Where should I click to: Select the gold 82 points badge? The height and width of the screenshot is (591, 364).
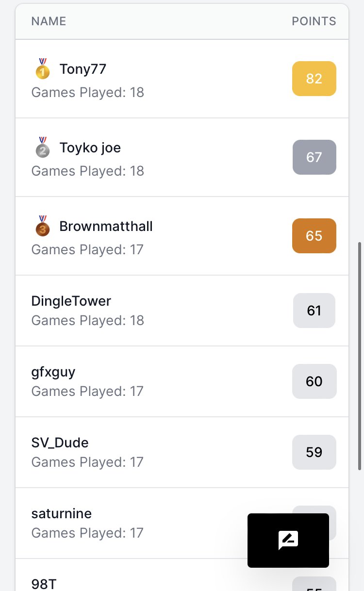click(x=314, y=79)
